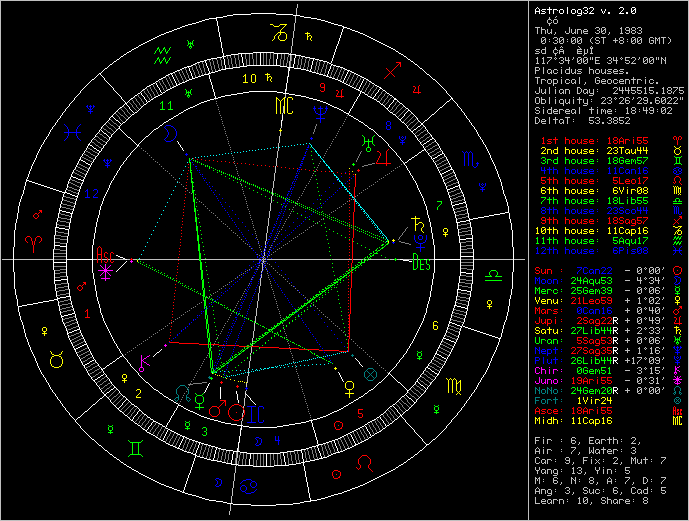Viewport: 689px width, 521px height.
Task: Select the green Uranus glyph inside the chart
Action: click(368, 143)
